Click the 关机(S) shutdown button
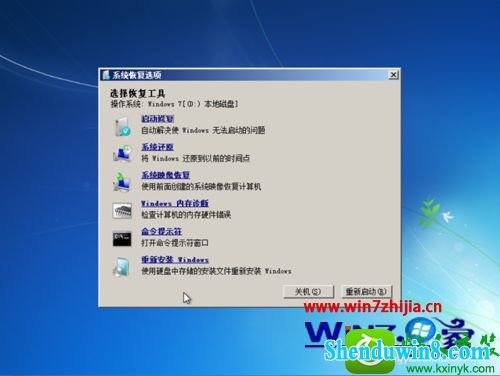This screenshot has height=376, width=500. (x=308, y=292)
